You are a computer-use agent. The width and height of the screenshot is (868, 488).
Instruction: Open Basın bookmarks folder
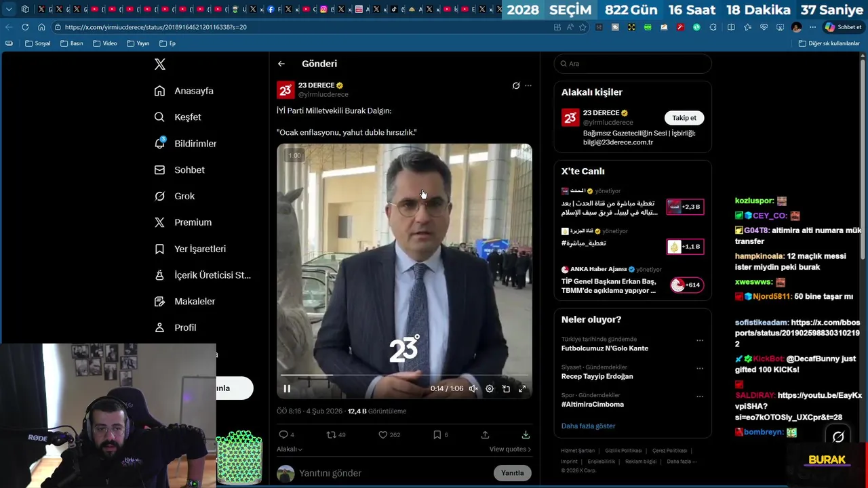72,43
